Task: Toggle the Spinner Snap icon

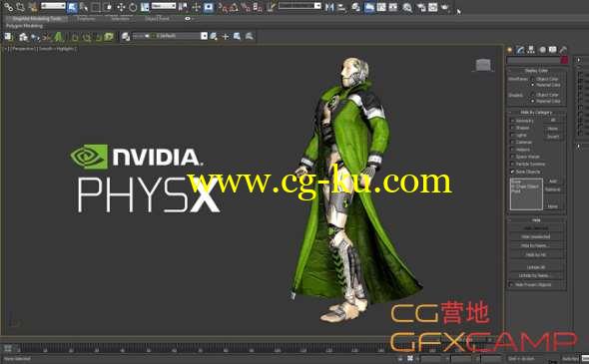Action: pos(258,7)
